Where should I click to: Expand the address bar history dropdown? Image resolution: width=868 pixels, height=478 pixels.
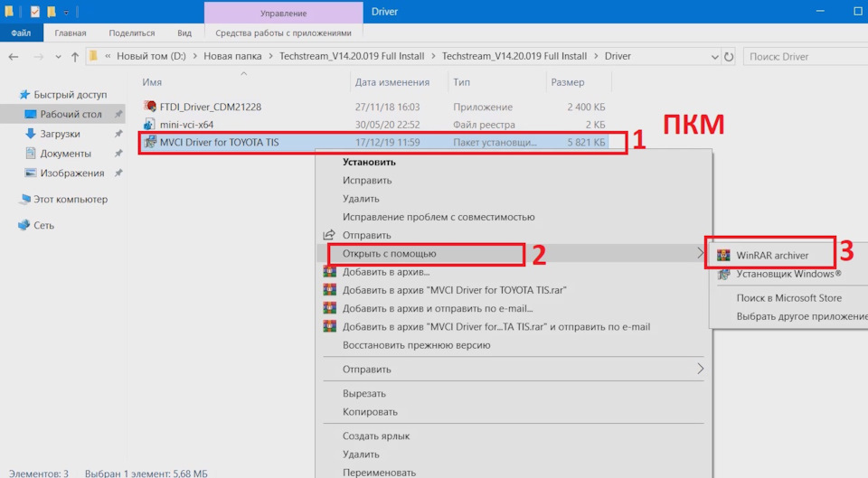[x=714, y=56]
